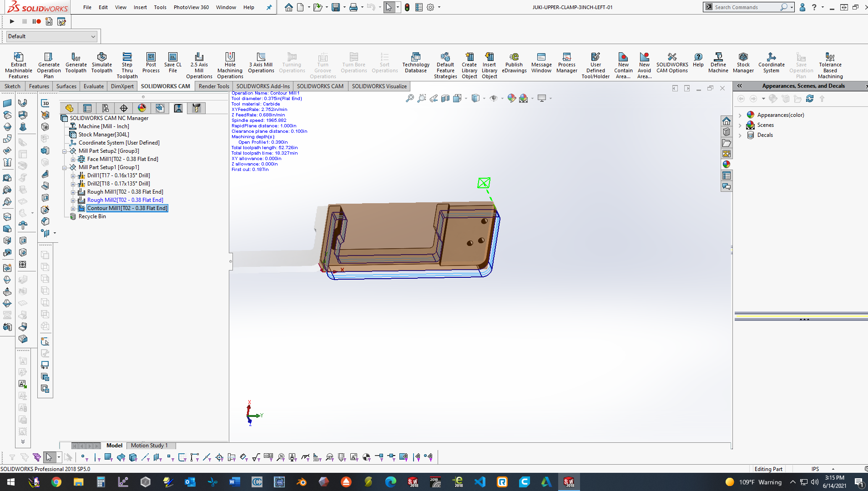
Task: Open the Appearances color-ball tab in the manager pane
Action: [142, 108]
